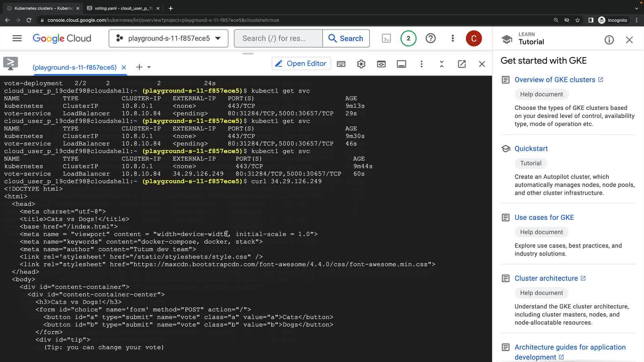Open the main navigation hamburger menu
Viewport: 644px width, 362px height.
pyautogui.click(x=17, y=38)
